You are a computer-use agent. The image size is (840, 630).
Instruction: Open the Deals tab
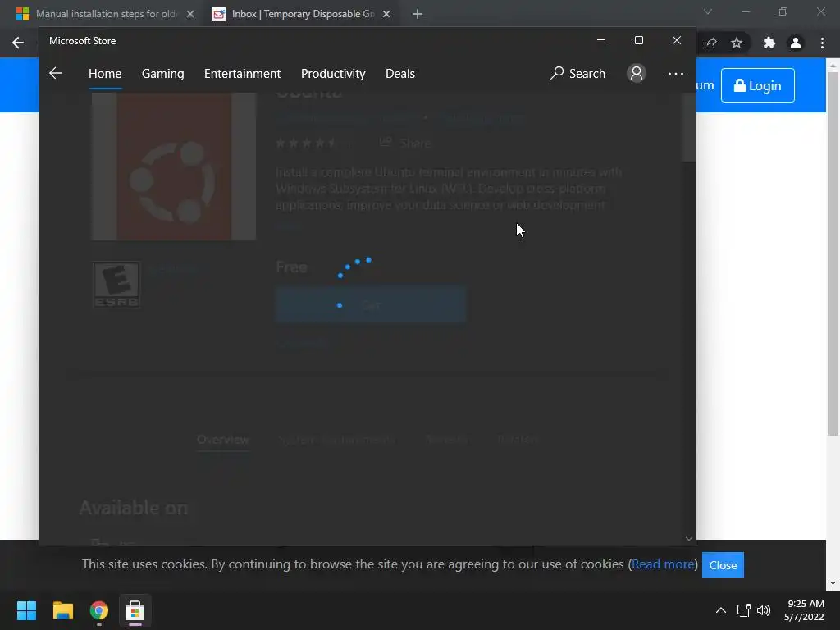point(400,73)
